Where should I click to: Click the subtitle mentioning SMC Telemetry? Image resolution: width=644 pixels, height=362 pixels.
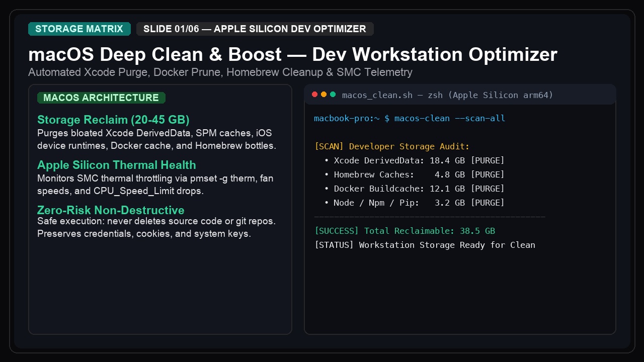pos(220,72)
